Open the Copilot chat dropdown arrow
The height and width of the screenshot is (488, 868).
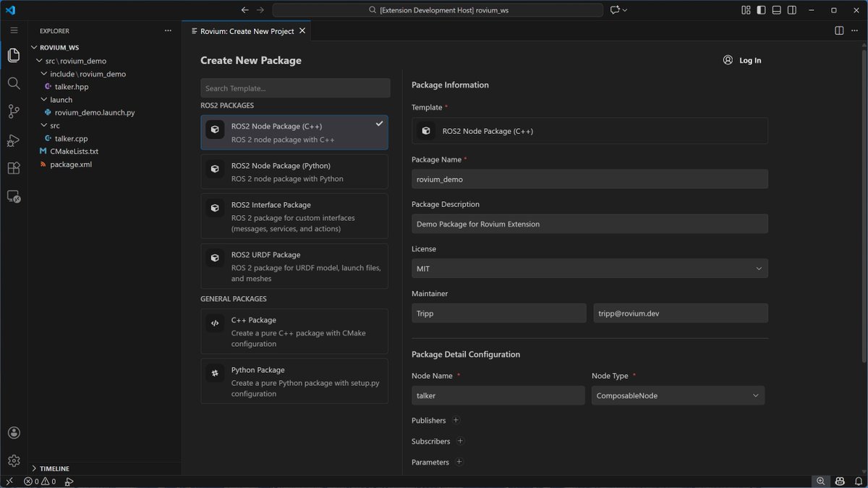[x=625, y=10]
